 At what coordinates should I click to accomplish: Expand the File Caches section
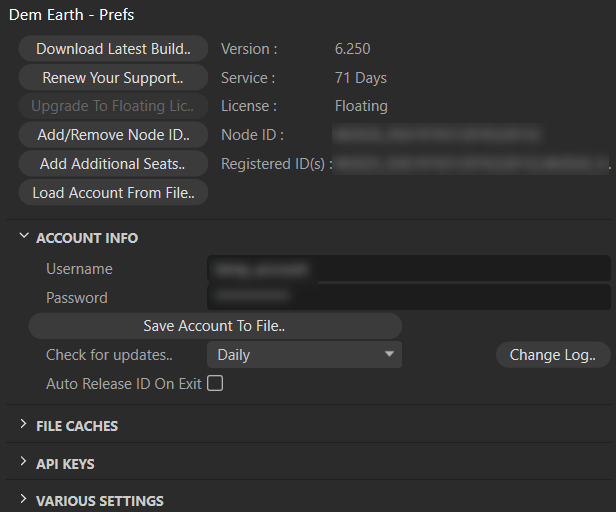point(24,424)
